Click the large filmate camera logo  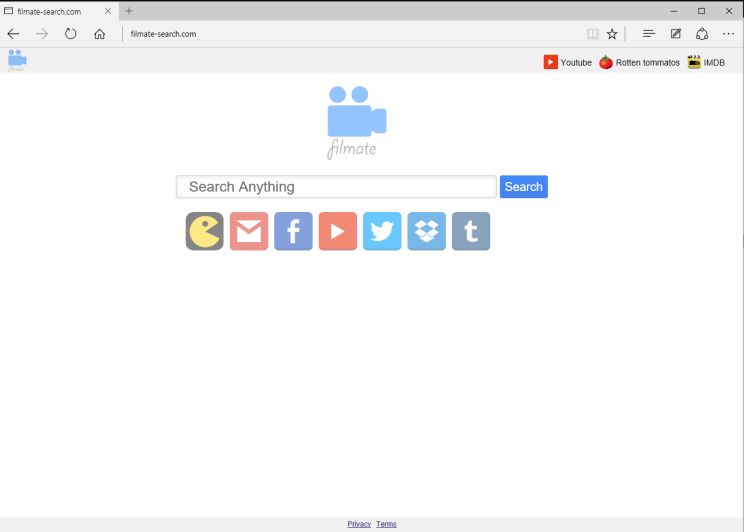click(356, 122)
